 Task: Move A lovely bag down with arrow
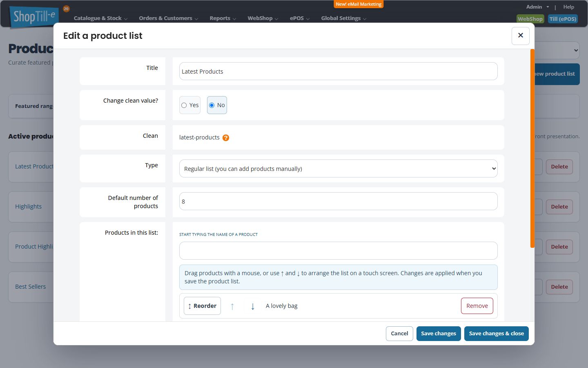(253, 306)
